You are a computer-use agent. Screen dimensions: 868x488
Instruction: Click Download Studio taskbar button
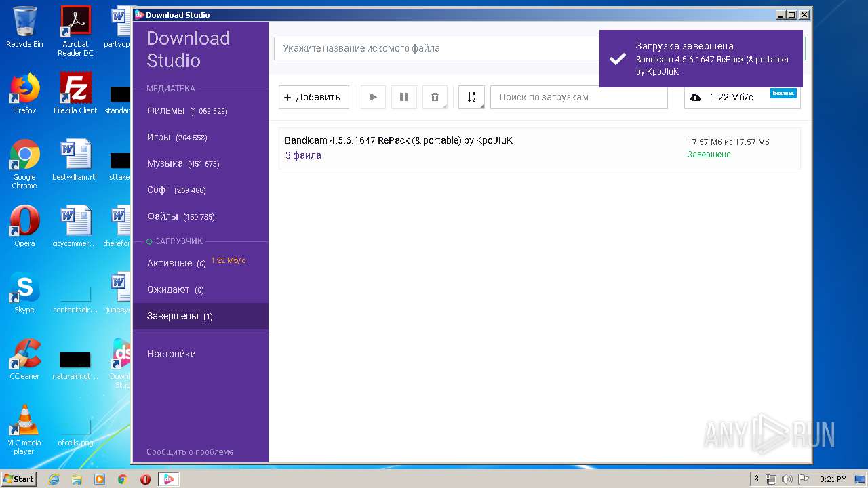coord(169,479)
